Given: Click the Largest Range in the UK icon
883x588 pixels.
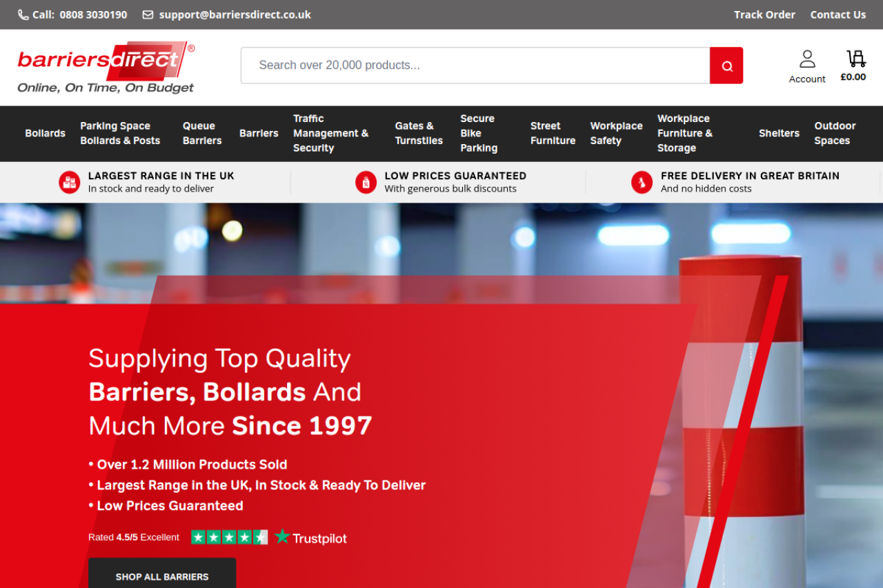Looking at the screenshot, I should pyautogui.click(x=69, y=182).
